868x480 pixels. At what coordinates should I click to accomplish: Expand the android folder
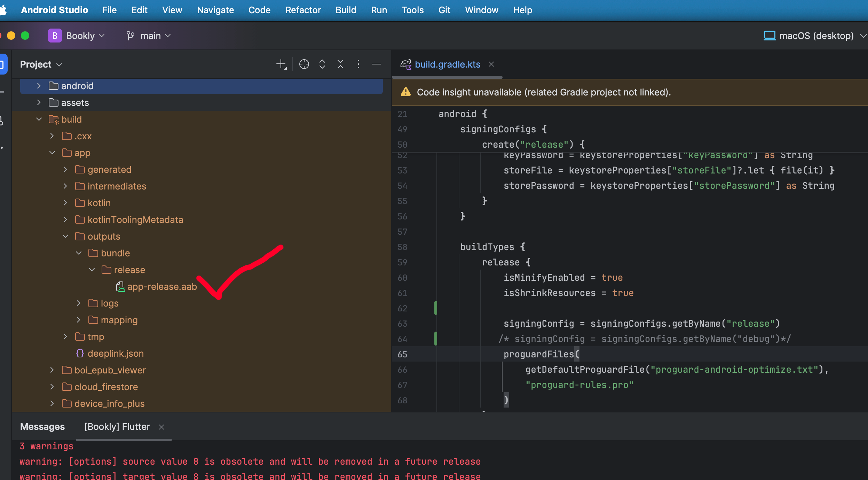coord(39,86)
